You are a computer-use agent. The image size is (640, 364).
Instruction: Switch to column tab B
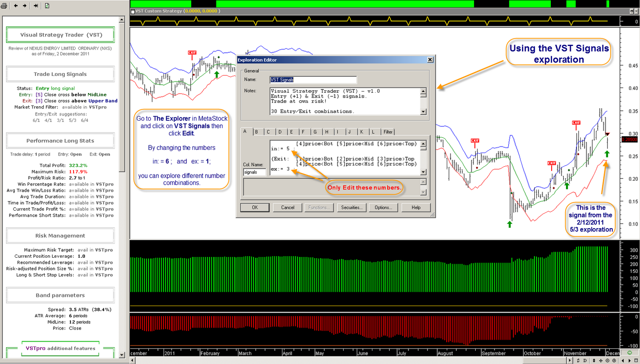tap(257, 132)
